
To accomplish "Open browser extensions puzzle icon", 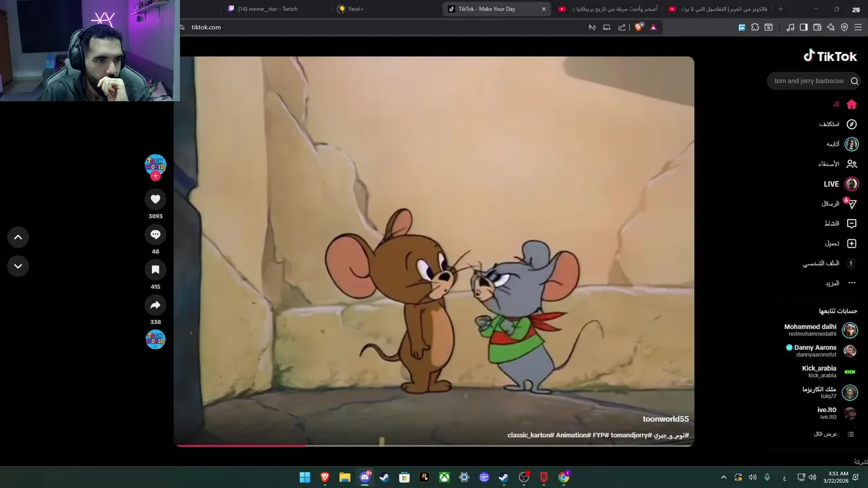I will pos(755,27).
